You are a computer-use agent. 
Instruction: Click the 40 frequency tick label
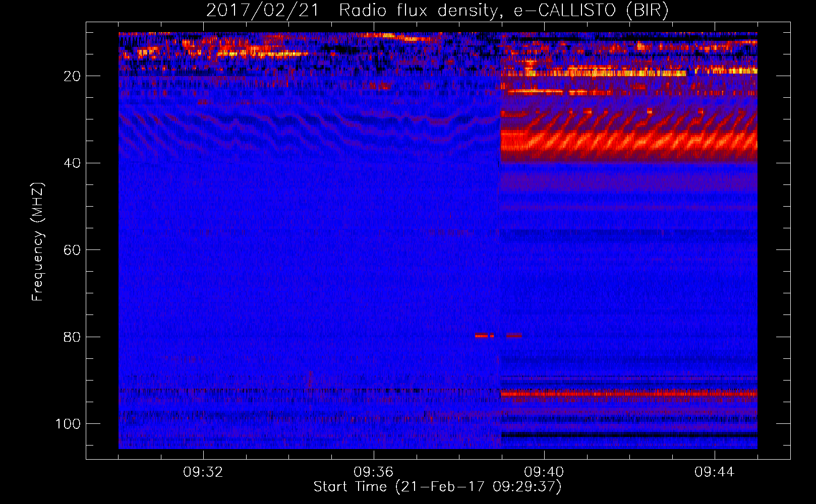point(73,163)
